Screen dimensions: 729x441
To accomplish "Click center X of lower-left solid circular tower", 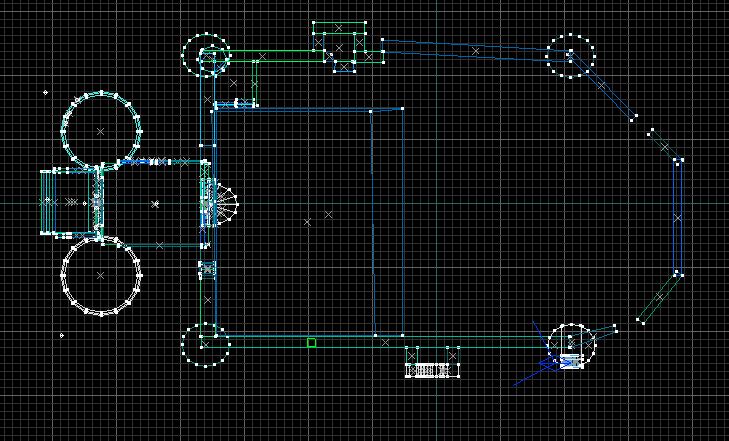I will (x=100, y=276).
